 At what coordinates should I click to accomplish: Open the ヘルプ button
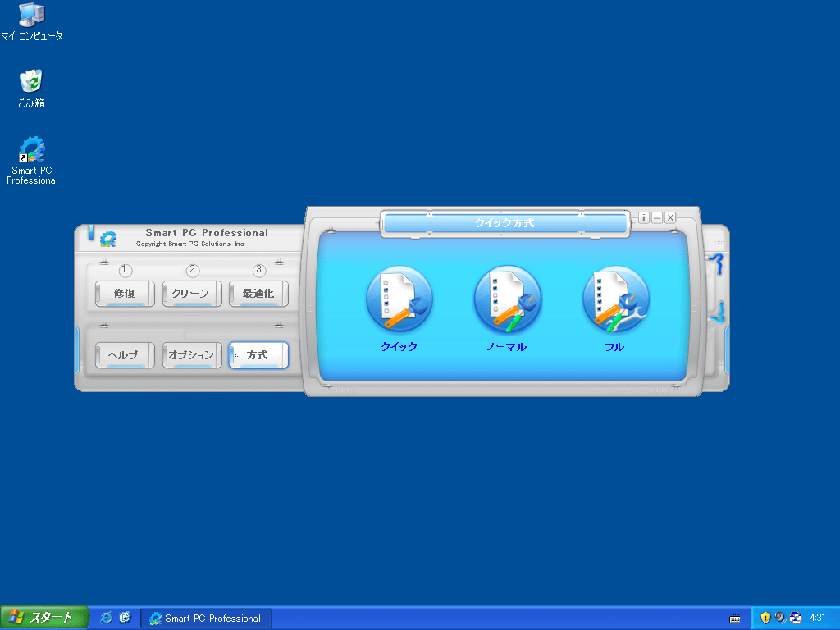coord(125,355)
